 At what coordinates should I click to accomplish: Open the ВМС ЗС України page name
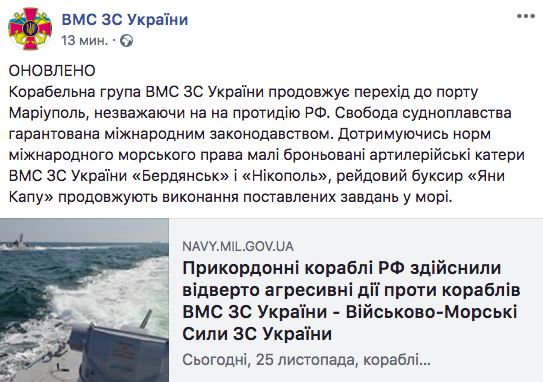tap(125, 19)
